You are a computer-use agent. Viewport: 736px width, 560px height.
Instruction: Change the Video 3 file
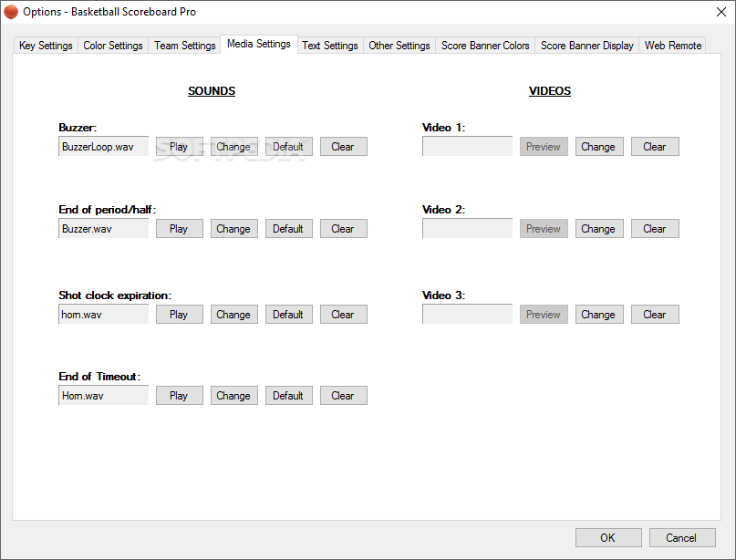pyautogui.click(x=599, y=315)
